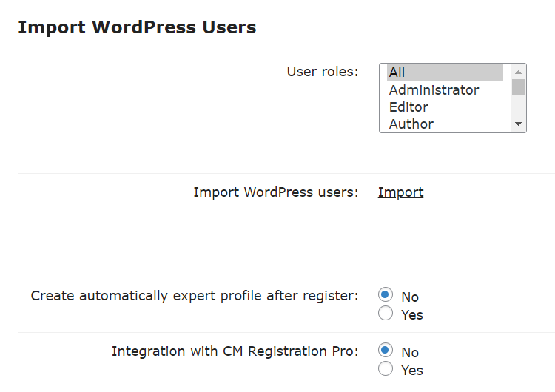Image resolution: width=555 pixels, height=392 pixels.
Task: Choose Yes for CM Registration Pro integration
Action: click(386, 368)
